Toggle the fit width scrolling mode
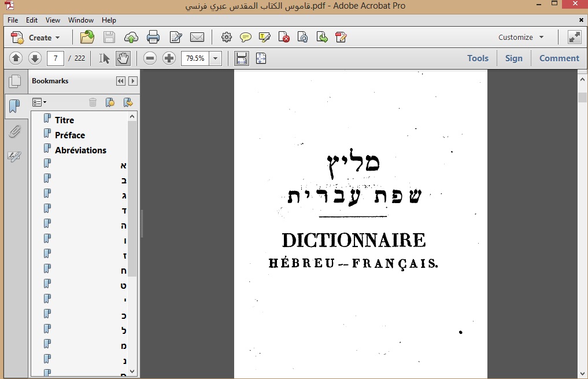Screen dimensions: 588x379 tap(242, 58)
